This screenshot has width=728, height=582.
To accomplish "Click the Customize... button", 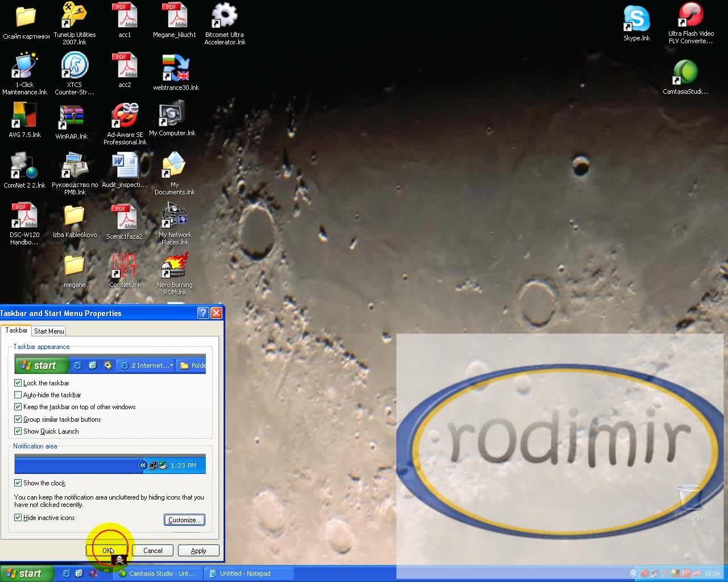I will pyautogui.click(x=184, y=520).
